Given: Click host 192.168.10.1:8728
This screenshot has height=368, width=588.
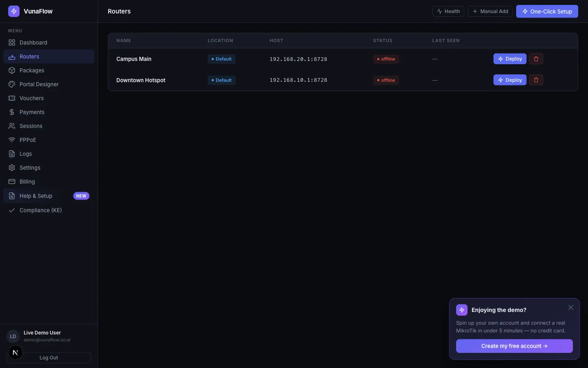Looking at the screenshot, I should coord(298,80).
